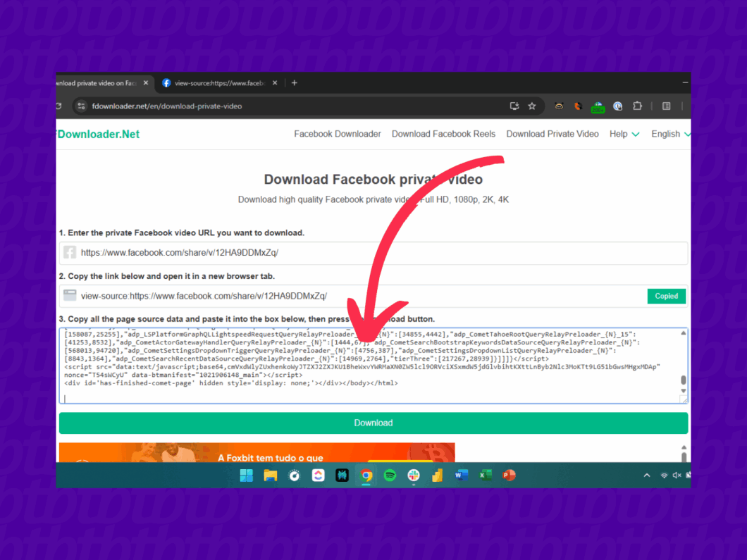The width and height of the screenshot is (747, 560).
Task: Click the green Download button
Action: 373,423
